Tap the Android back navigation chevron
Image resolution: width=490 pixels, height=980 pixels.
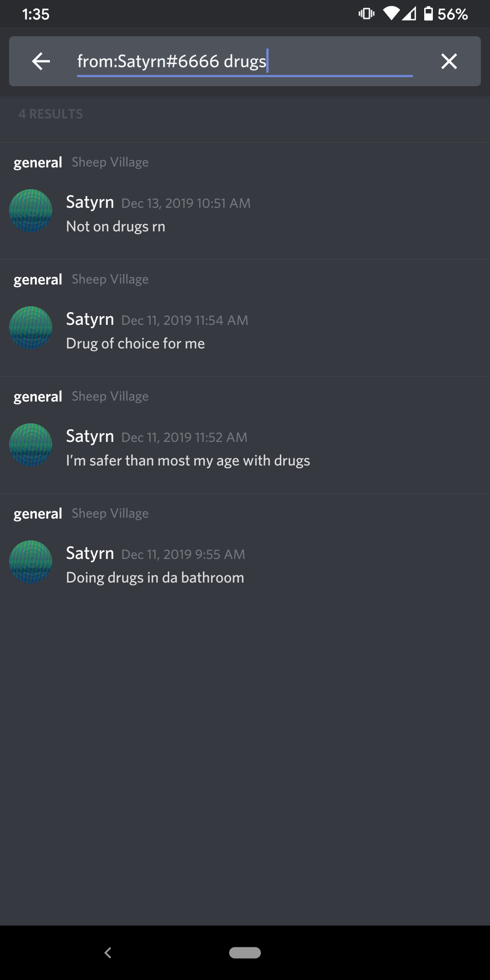point(108,953)
